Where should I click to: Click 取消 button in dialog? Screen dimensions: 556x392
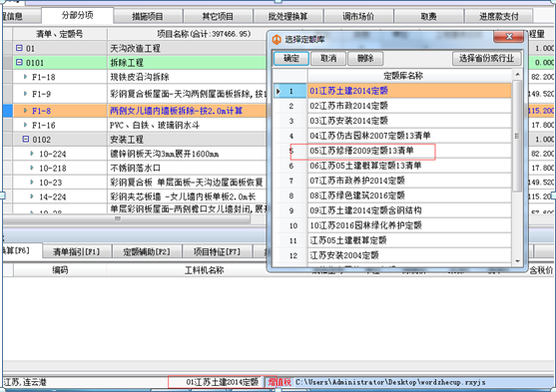coord(328,58)
